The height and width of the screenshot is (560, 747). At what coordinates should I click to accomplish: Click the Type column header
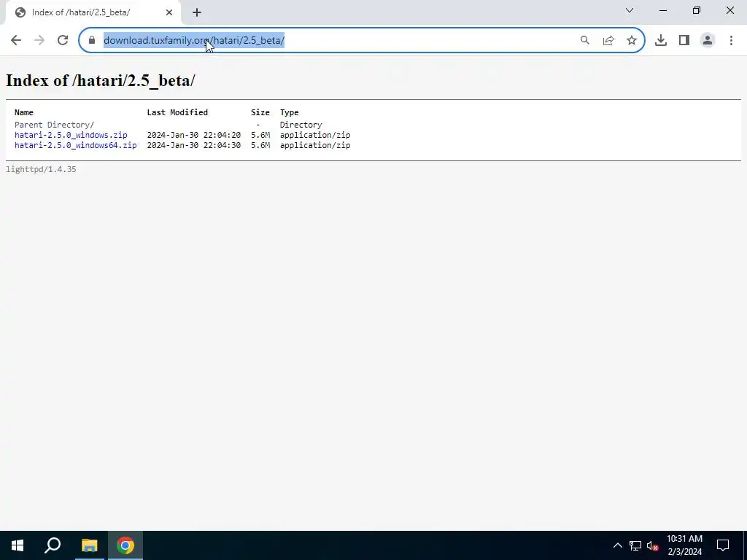(x=289, y=112)
